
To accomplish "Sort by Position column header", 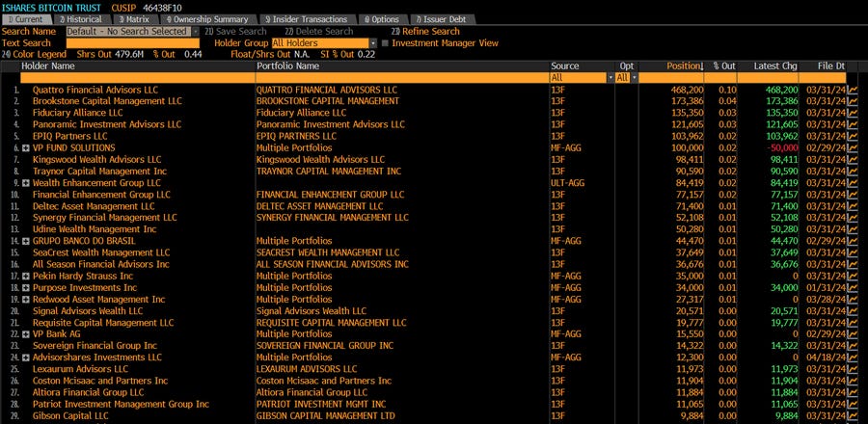I will (x=685, y=66).
